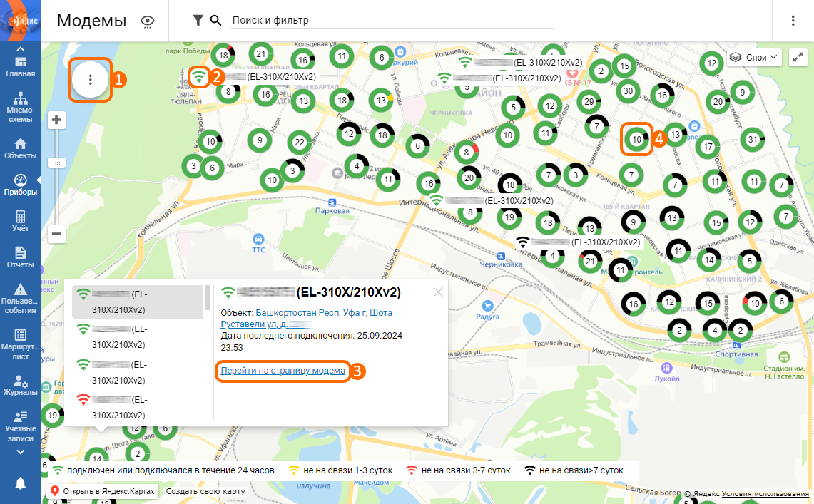Select the first modem in popup list
The width and height of the screenshot is (814, 504).
point(138,302)
